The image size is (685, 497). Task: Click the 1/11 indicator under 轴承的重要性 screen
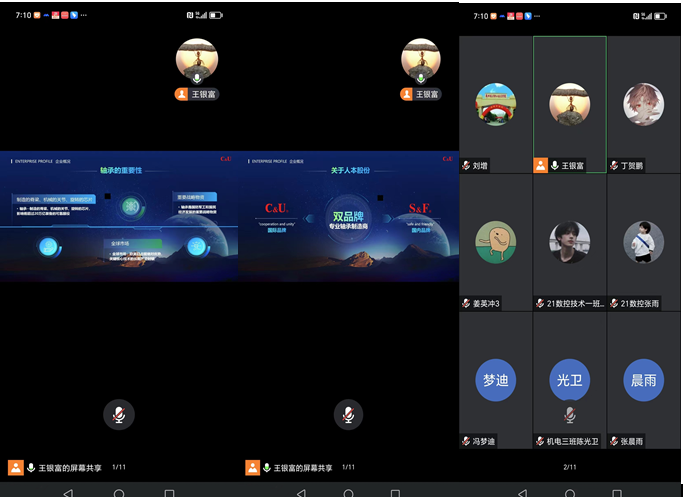119,467
